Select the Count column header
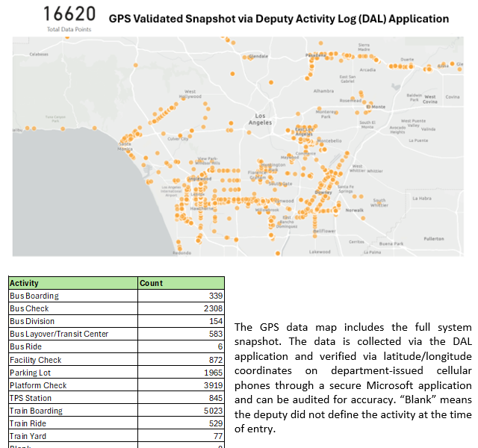This screenshot has height=448, width=478. pos(151,283)
